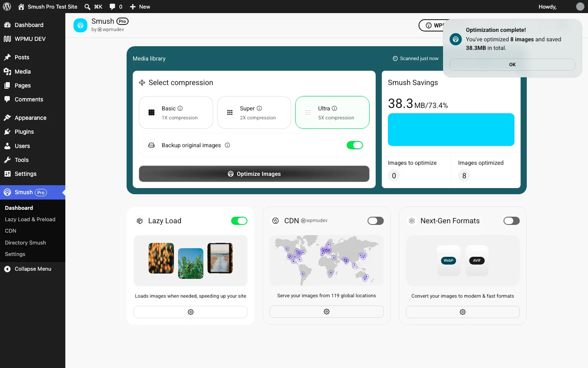The image size is (588, 368).
Task: Open Comments in the admin sidebar
Action: (33, 99)
